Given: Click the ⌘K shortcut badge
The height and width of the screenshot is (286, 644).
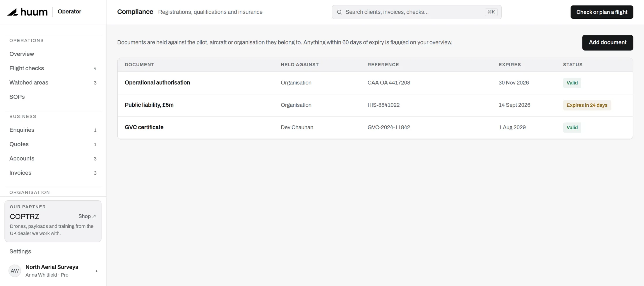Looking at the screenshot, I should (x=491, y=12).
